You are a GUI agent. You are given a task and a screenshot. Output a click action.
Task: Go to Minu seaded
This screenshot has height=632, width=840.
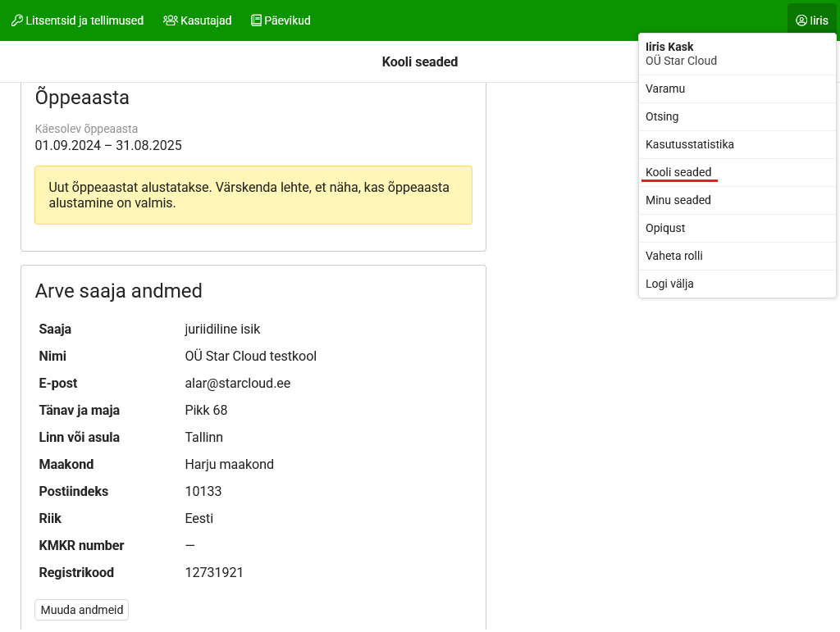[x=678, y=200]
